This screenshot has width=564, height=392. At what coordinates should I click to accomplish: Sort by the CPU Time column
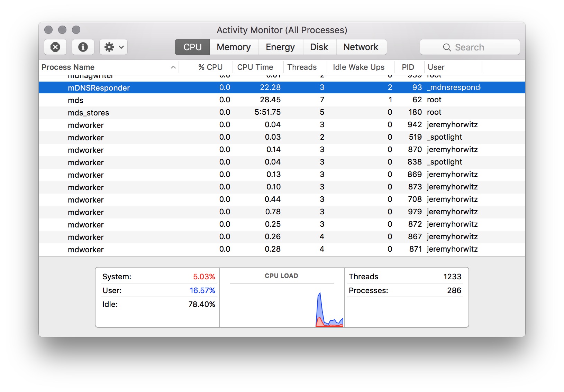tap(255, 67)
